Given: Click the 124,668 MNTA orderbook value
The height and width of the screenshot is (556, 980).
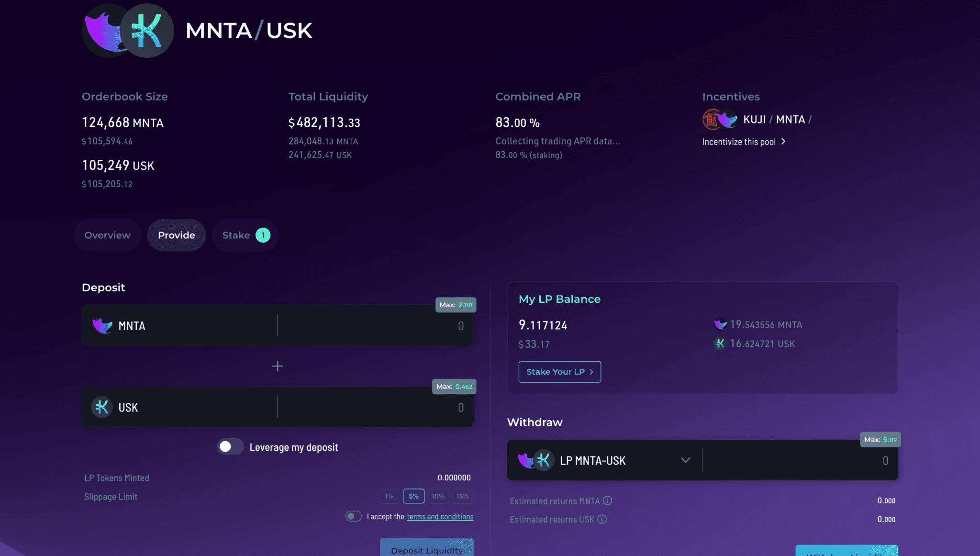Looking at the screenshot, I should pyautogui.click(x=122, y=123).
